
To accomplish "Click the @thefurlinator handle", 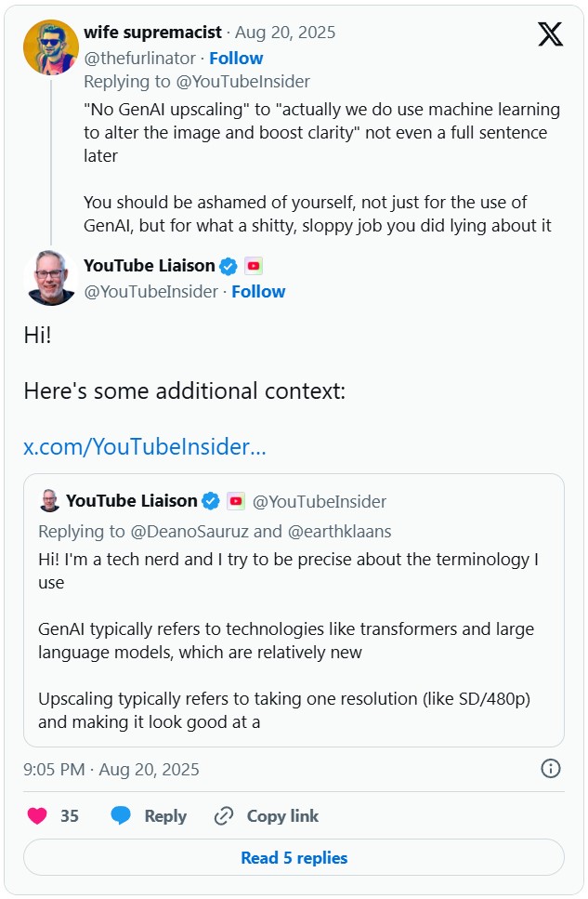I will pyautogui.click(x=137, y=57).
